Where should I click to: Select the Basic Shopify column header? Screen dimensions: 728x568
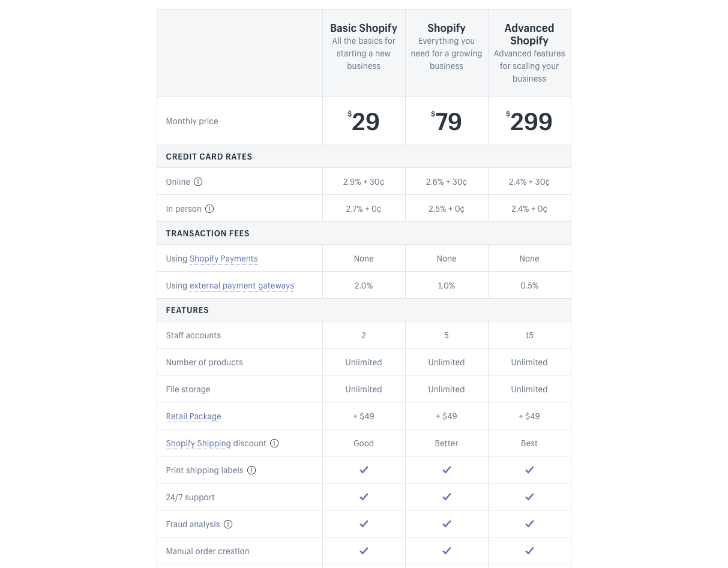[x=364, y=28]
